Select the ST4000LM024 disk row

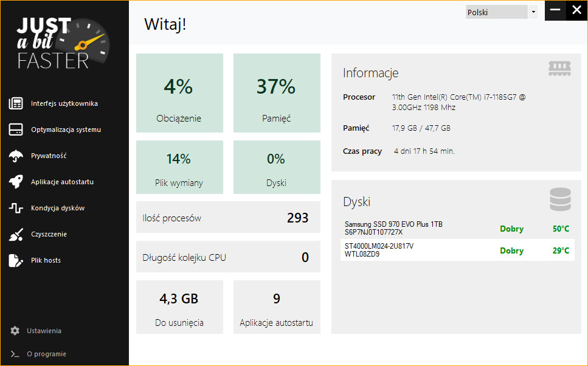coord(457,250)
